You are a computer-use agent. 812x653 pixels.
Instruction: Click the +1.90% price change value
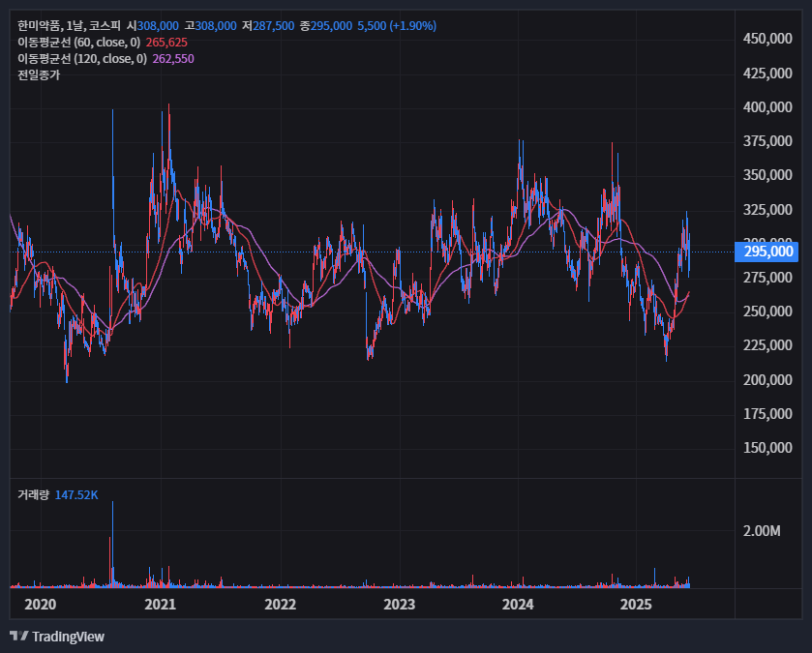(412, 26)
